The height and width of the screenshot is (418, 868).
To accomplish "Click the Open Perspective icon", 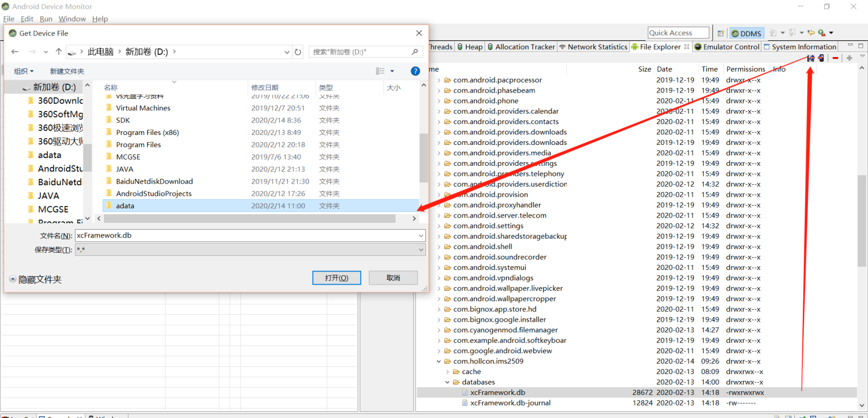I will (721, 33).
